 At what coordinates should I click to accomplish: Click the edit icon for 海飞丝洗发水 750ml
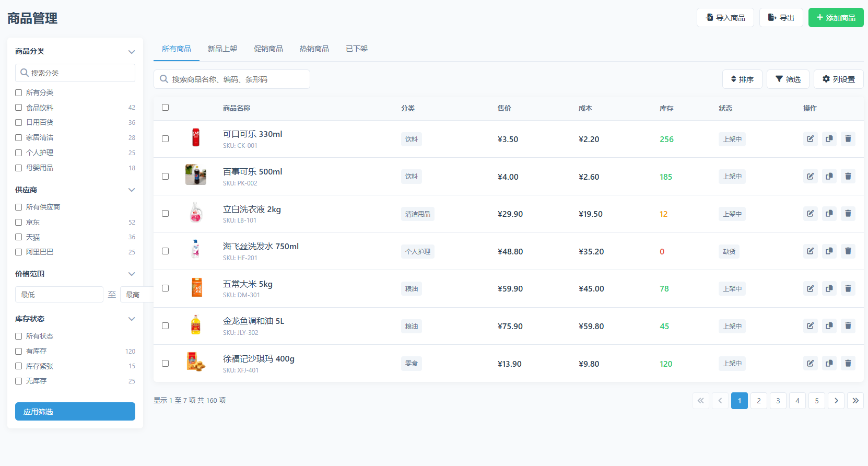[x=810, y=251]
